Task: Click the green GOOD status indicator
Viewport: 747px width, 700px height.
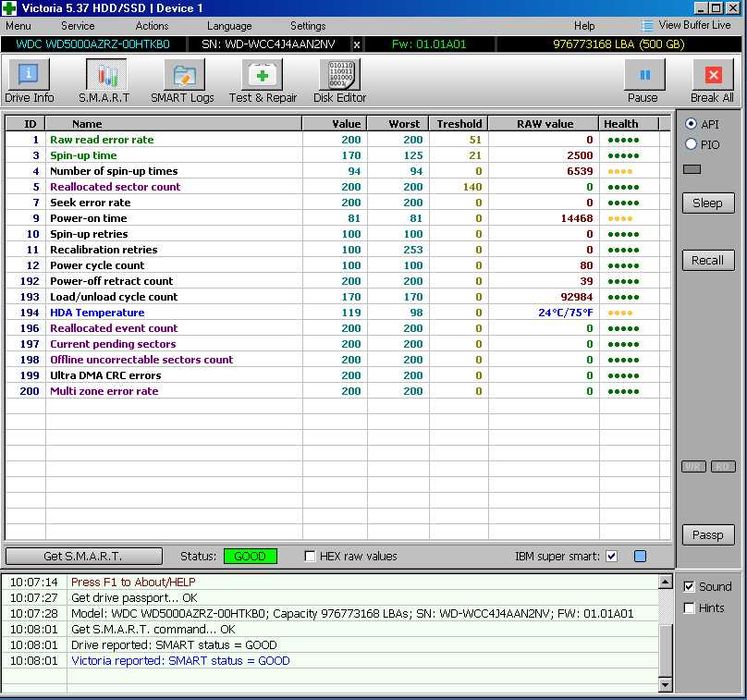Action: [250, 556]
